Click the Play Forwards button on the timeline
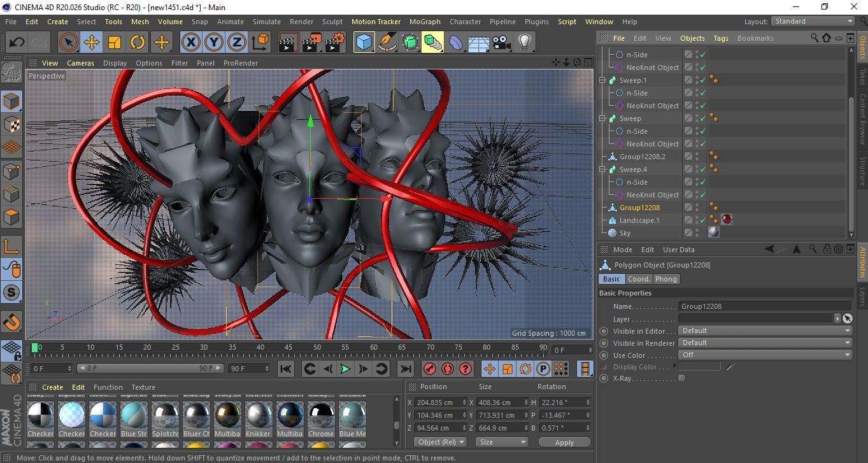Screen dimensions: 868x463 coord(345,369)
